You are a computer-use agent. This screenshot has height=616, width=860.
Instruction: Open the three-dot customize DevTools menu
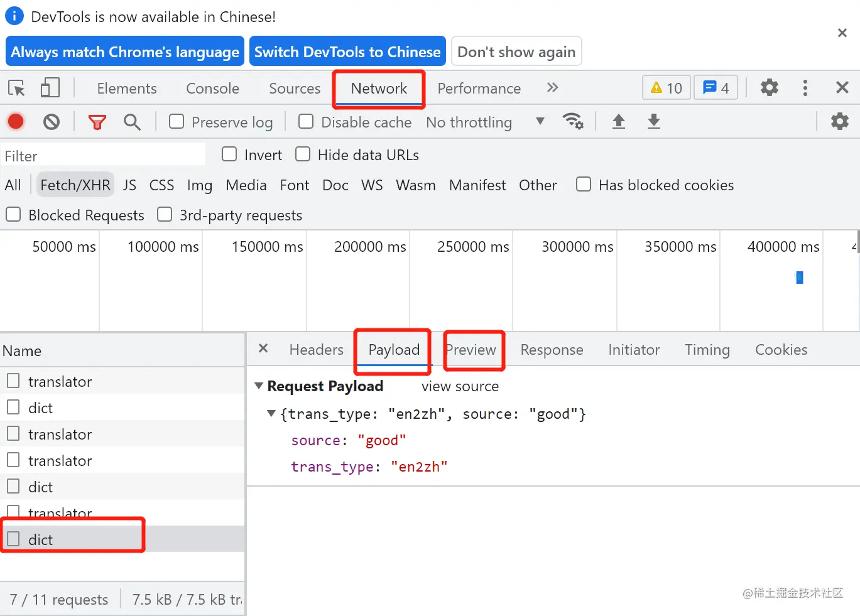tap(805, 88)
